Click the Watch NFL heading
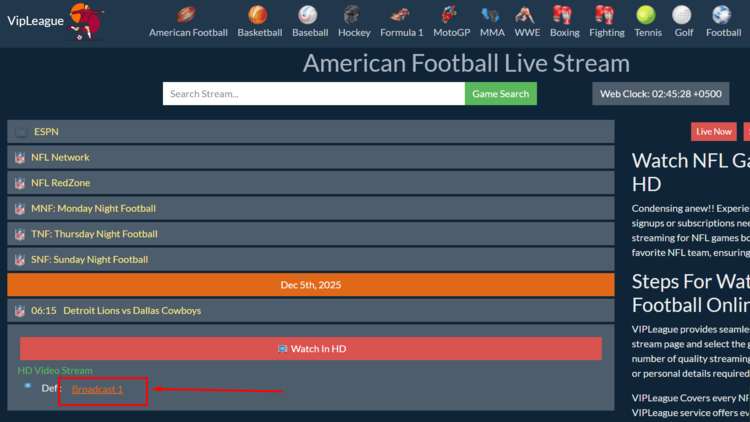This screenshot has width=750, height=422. tap(691, 172)
